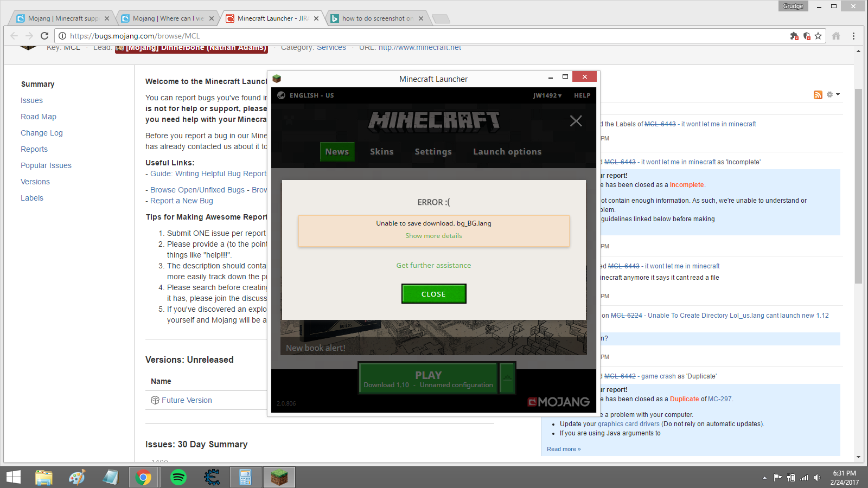Open the play configuration arrow next to PLAY

507,378
